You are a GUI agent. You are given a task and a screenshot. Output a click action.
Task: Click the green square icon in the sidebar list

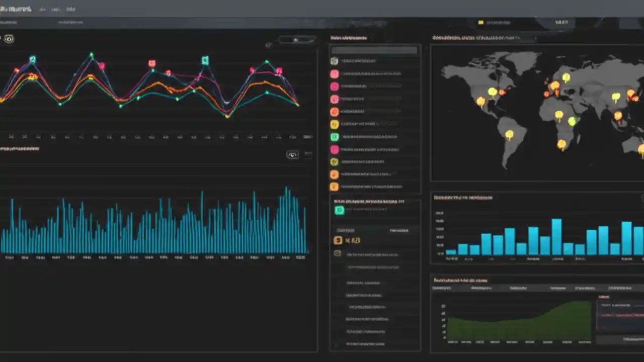(x=335, y=136)
